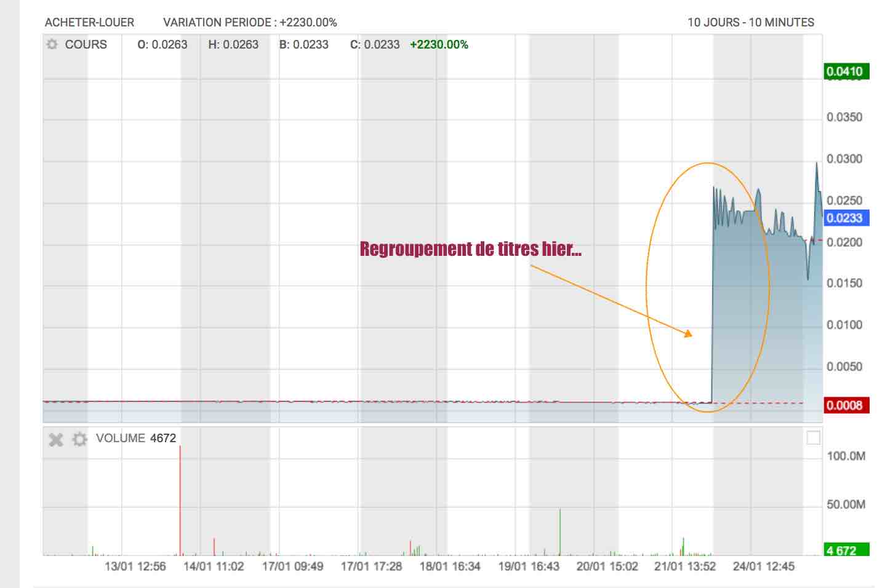Click the tall red volume bar near 14/01
Viewport: 885px width, 588px height.
point(180,501)
